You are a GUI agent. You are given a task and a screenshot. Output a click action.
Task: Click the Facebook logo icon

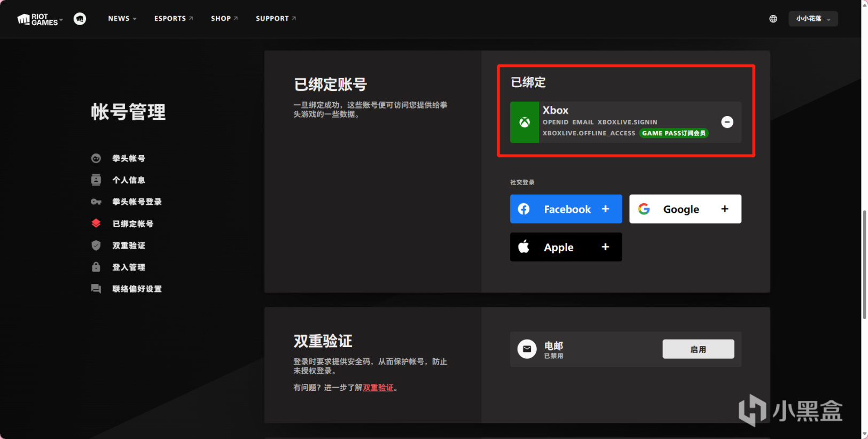[524, 209]
